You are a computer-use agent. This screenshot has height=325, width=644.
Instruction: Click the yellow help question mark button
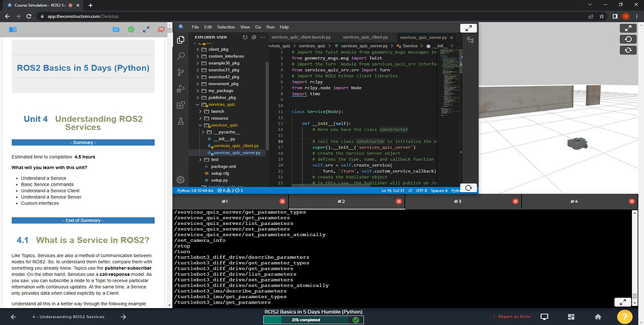(624, 317)
